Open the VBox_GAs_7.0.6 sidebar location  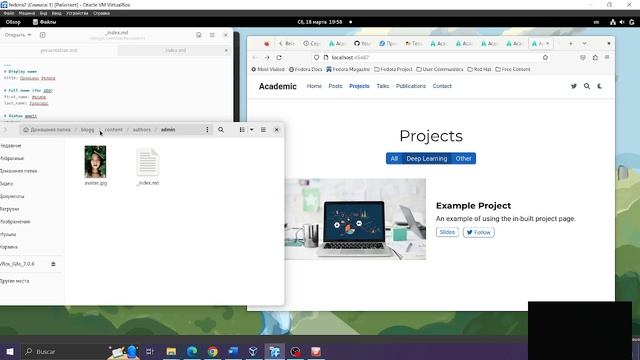[18, 264]
